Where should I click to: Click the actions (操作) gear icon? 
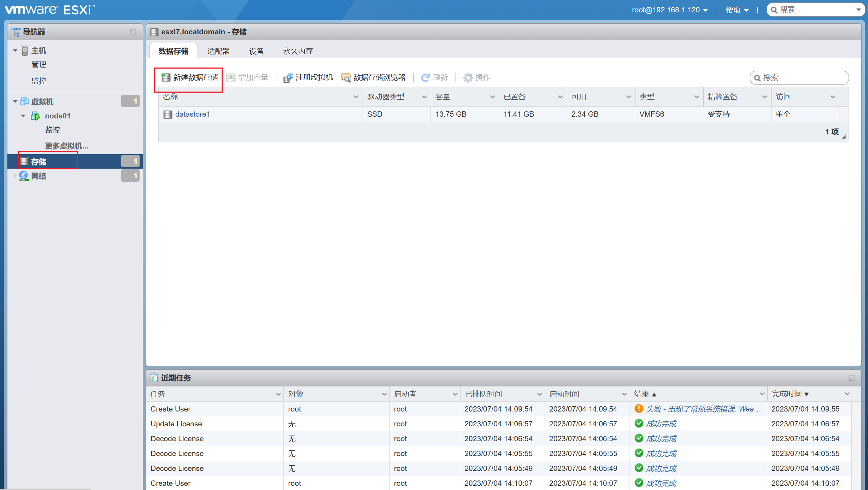coord(468,77)
